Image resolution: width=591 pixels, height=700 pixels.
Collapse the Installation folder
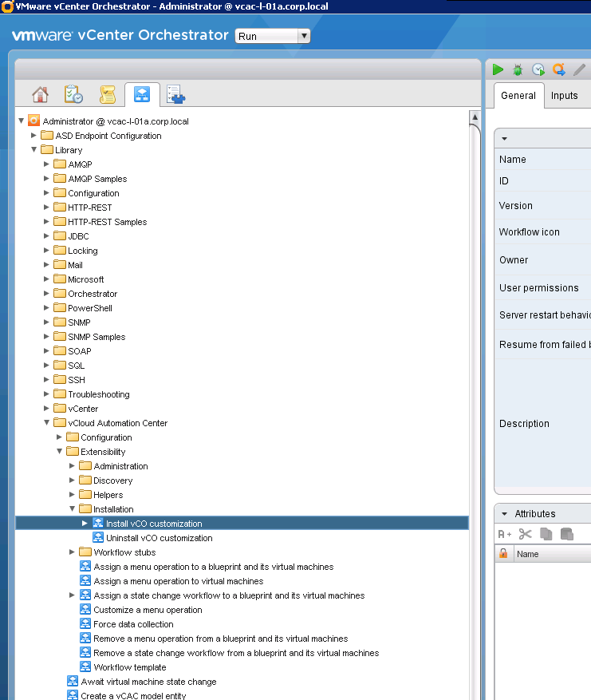pyautogui.click(x=73, y=508)
